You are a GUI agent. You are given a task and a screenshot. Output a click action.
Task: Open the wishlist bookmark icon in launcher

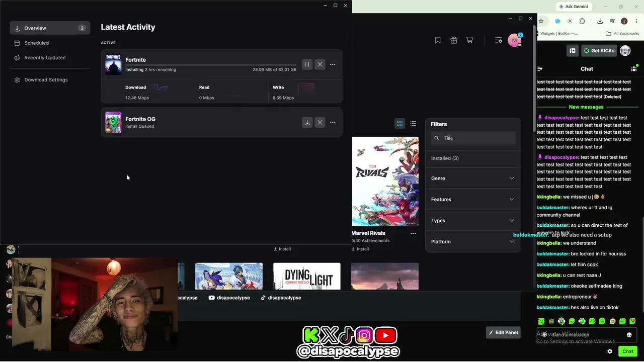pos(438,40)
